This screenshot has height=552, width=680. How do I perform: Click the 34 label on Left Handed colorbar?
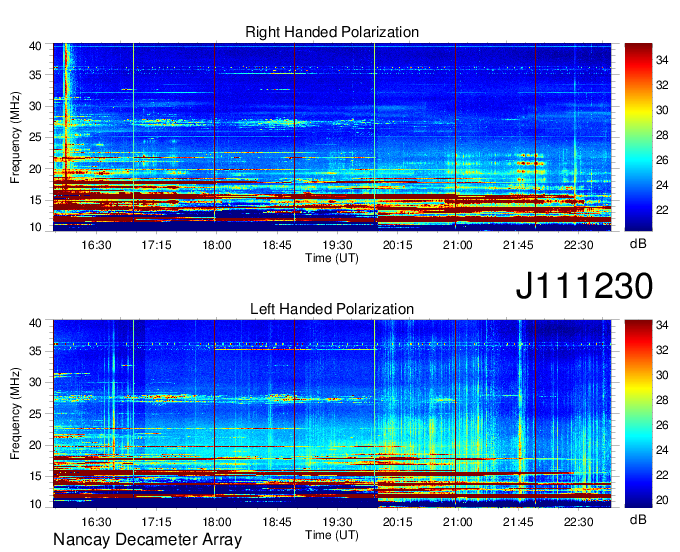pos(662,325)
